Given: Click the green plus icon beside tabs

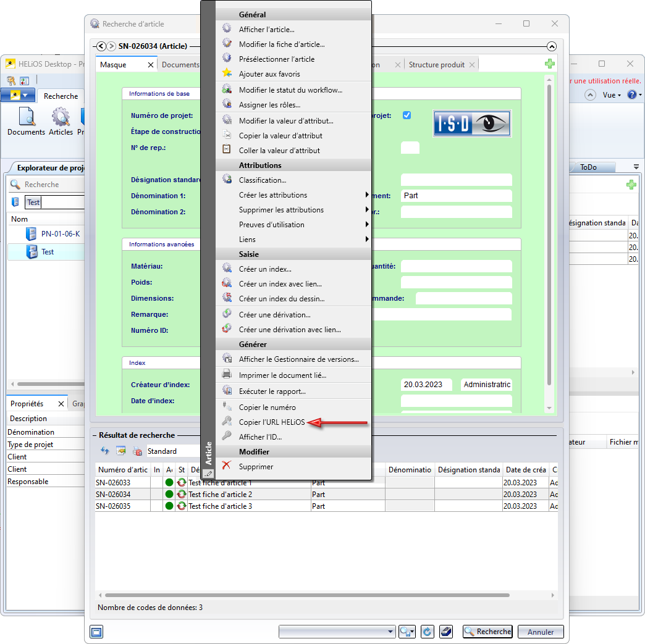Looking at the screenshot, I should click(x=549, y=64).
